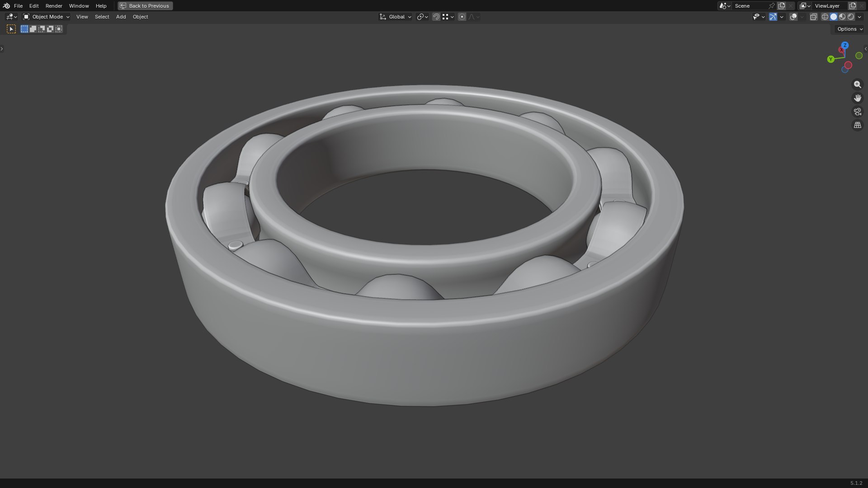Toggle the Scene pin icon
This screenshot has height=488, width=868.
click(772, 6)
